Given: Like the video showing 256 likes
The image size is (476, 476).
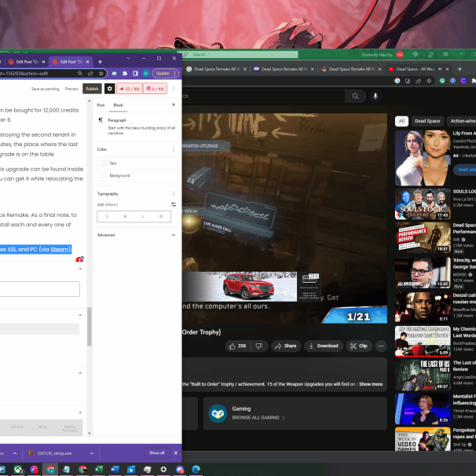Looking at the screenshot, I should [x=238, y=346].
